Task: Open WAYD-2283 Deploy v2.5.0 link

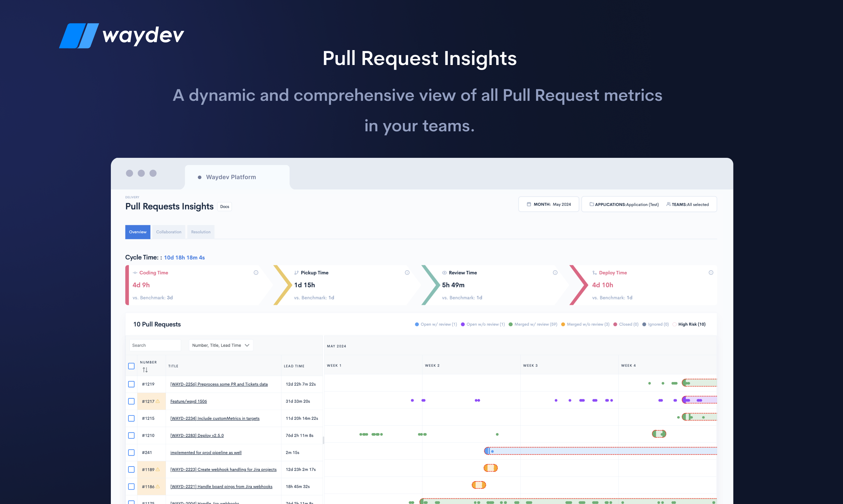Action: pyautogui.click(x=197, y=435)
